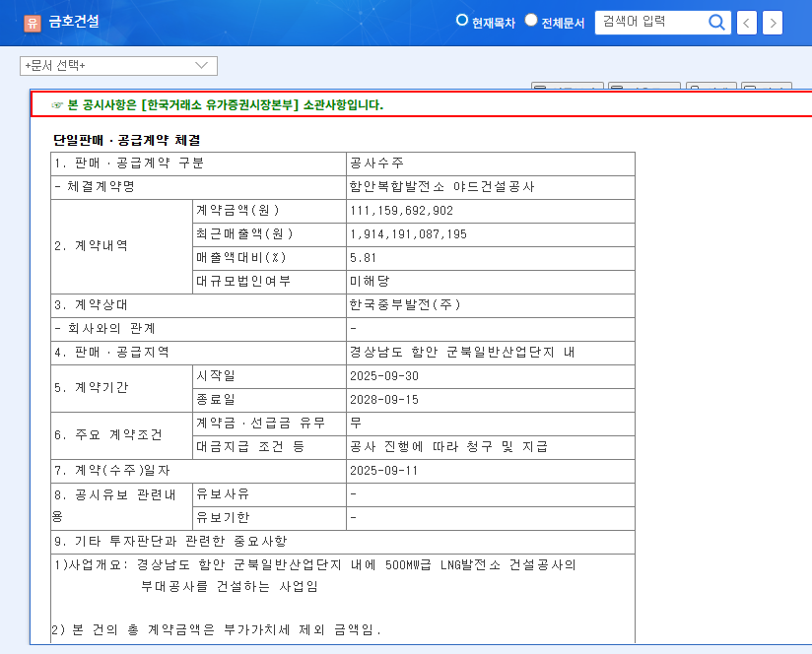
Task: Click the 1)사업개요 description paragraph
Action: tap(315, 576)
